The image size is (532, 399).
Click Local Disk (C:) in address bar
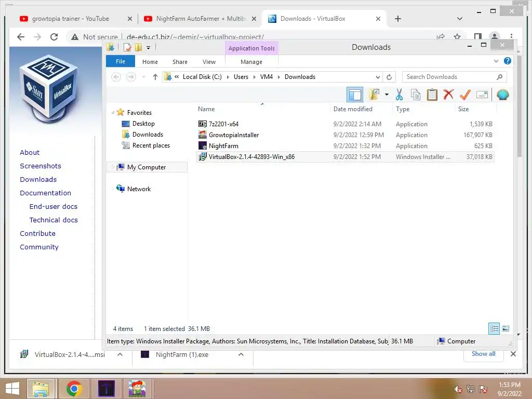tap(202, 77)
